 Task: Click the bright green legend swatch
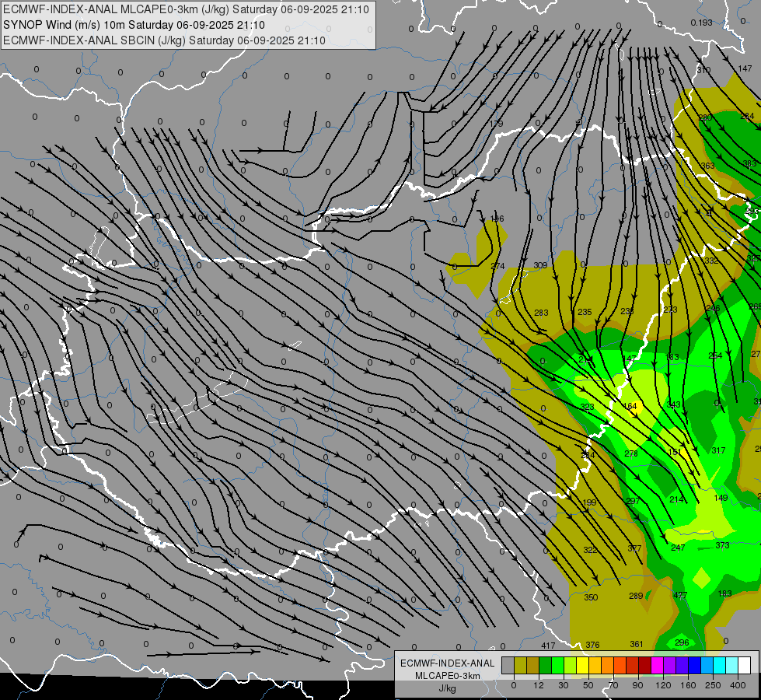(x=557, y=666)
